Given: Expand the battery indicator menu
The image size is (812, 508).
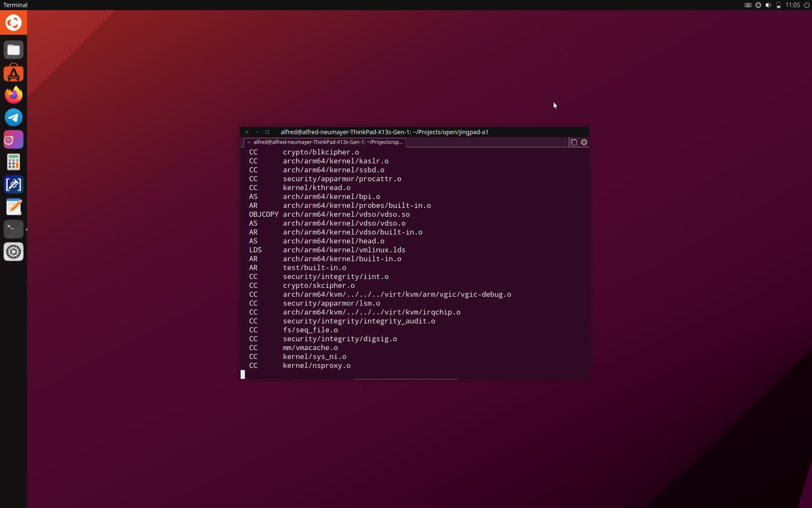Looking at the screenshot, I should point(778,5).
